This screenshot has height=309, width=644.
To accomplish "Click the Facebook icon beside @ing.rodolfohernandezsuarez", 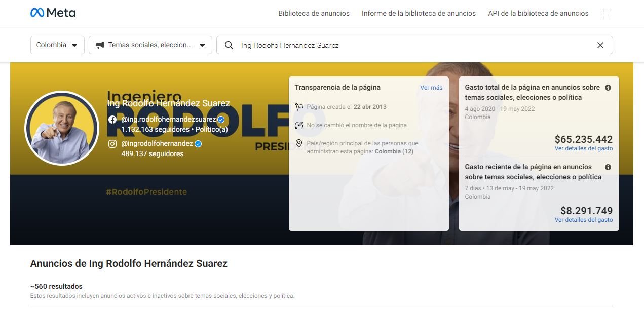I will point(112,120).
